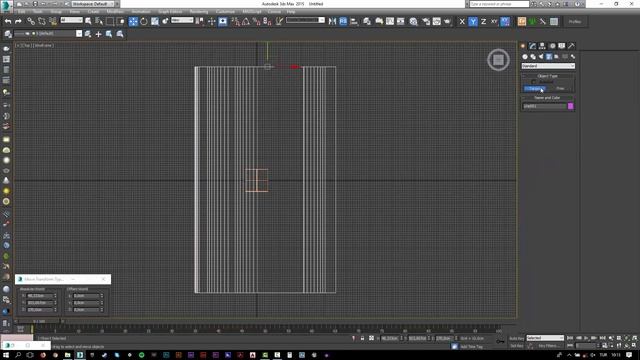Collapse the Name and Color rollout
The width and height of the screenshot is (640, 360).
pyautogui.click(x=548, y=98)
